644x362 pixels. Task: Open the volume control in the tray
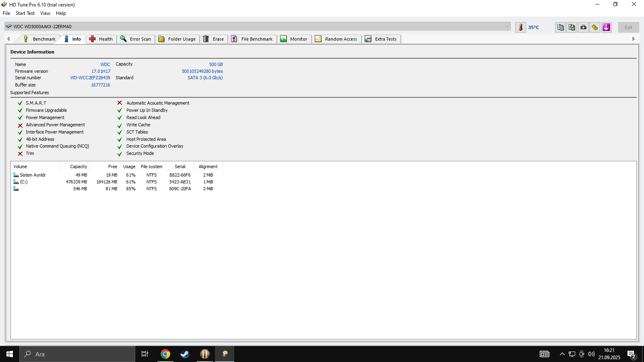click(x=591, y=354)
